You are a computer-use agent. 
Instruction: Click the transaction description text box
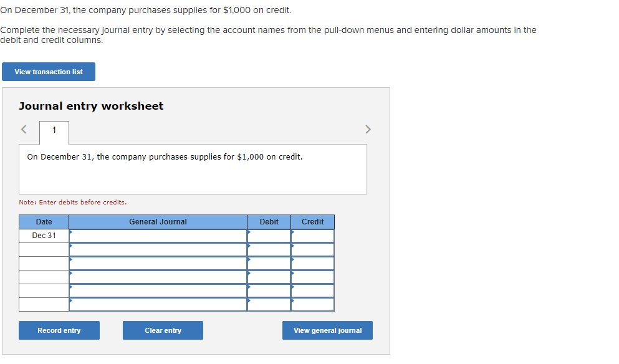(x=193, y=168)
